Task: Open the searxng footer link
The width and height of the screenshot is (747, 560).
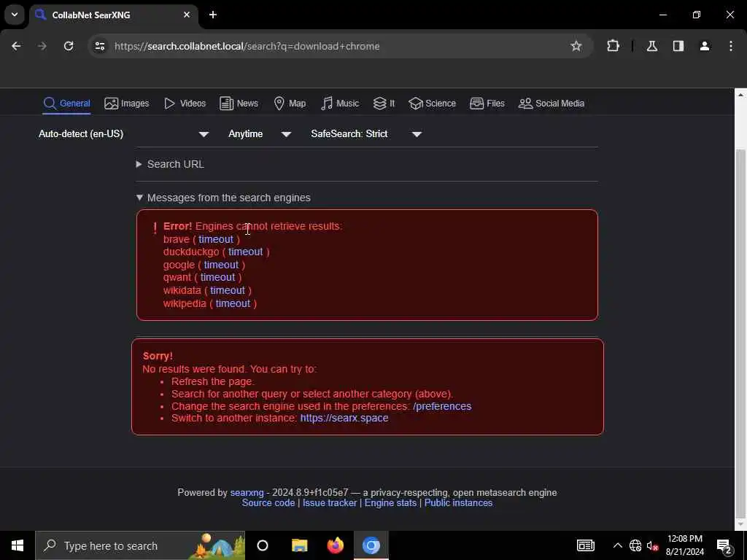Action: [247, 492]
